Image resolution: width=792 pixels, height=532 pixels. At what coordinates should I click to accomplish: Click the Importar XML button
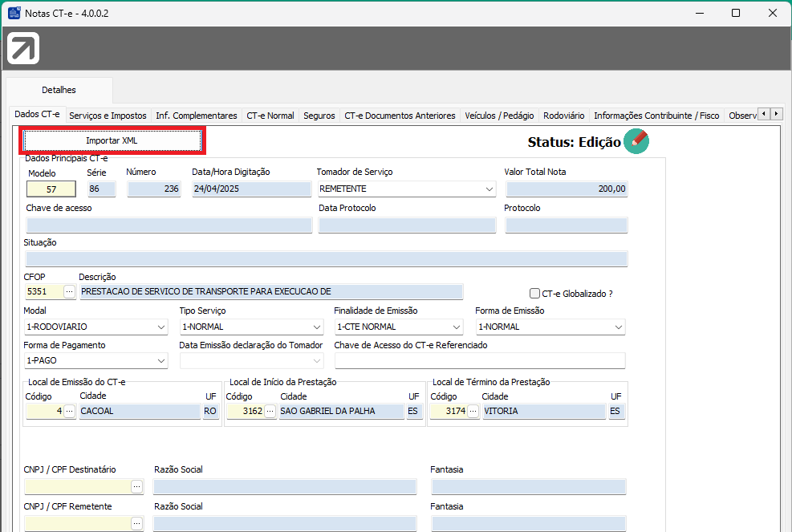pyautogui.click(x=112, y=140)
